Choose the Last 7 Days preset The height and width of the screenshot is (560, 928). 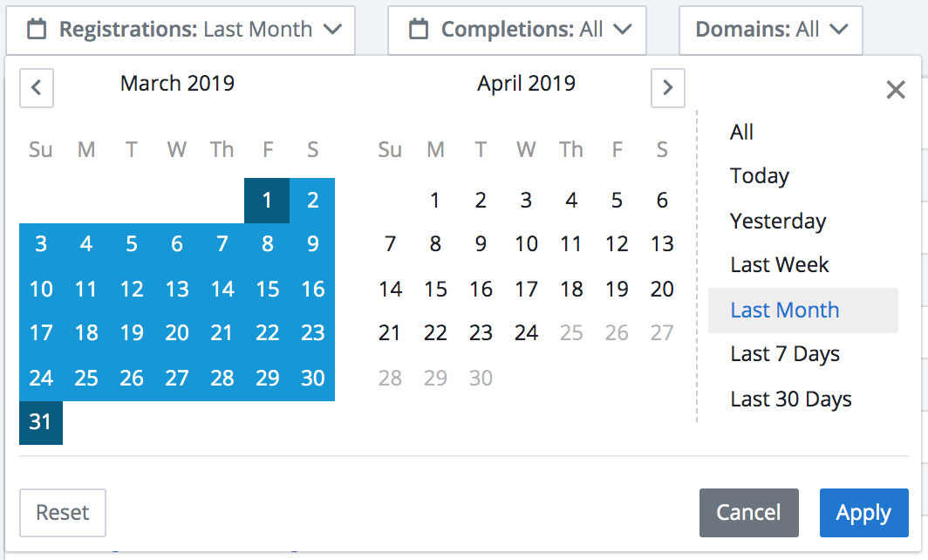785,354
